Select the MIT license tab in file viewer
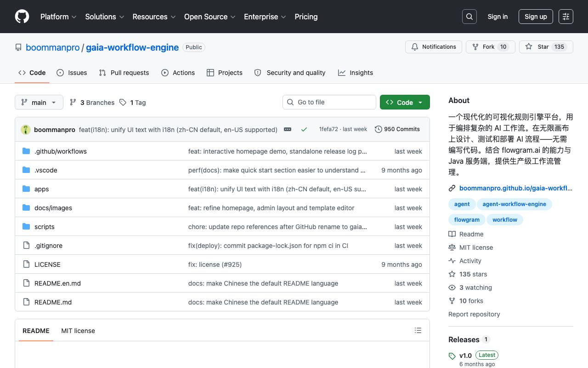This screenshot has width=588, height=368. [x=78, y=330]
